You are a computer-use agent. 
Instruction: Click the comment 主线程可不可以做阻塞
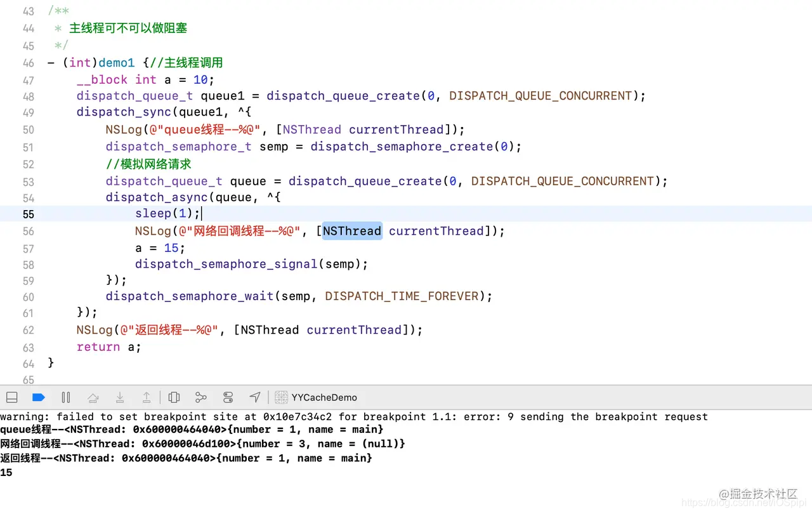(128, 28)
